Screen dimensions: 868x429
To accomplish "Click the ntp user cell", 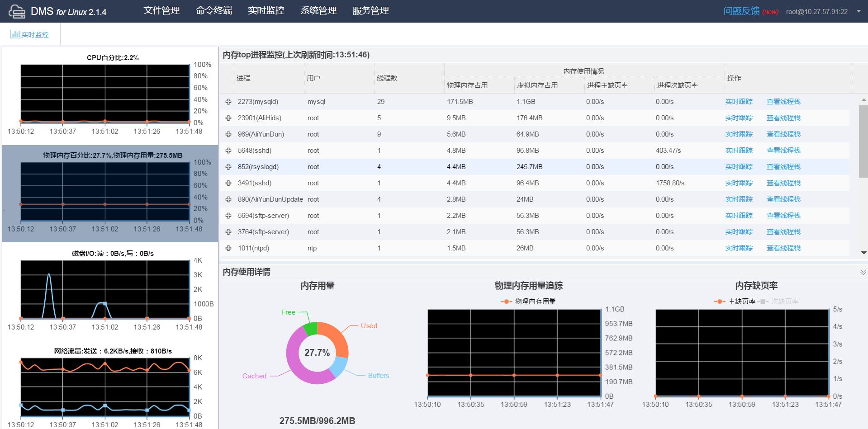I will click(312, 248).
